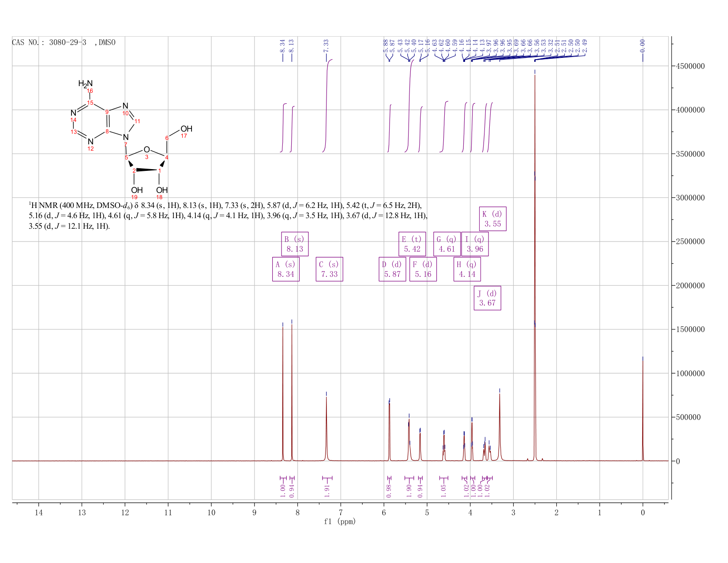Select the H (q) 4.14 multiplet box
Viewport: 728px width, 563px height.
(467, 269)
